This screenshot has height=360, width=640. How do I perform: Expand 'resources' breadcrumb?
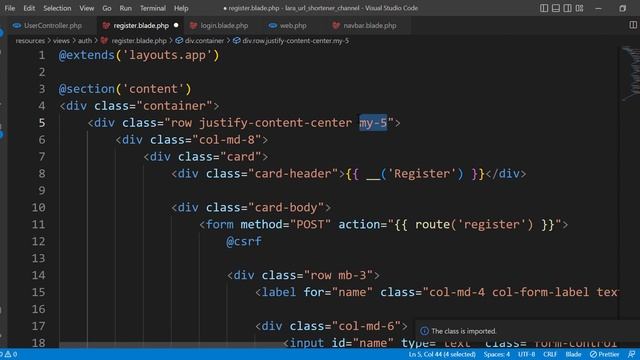(x=30, y=40)
